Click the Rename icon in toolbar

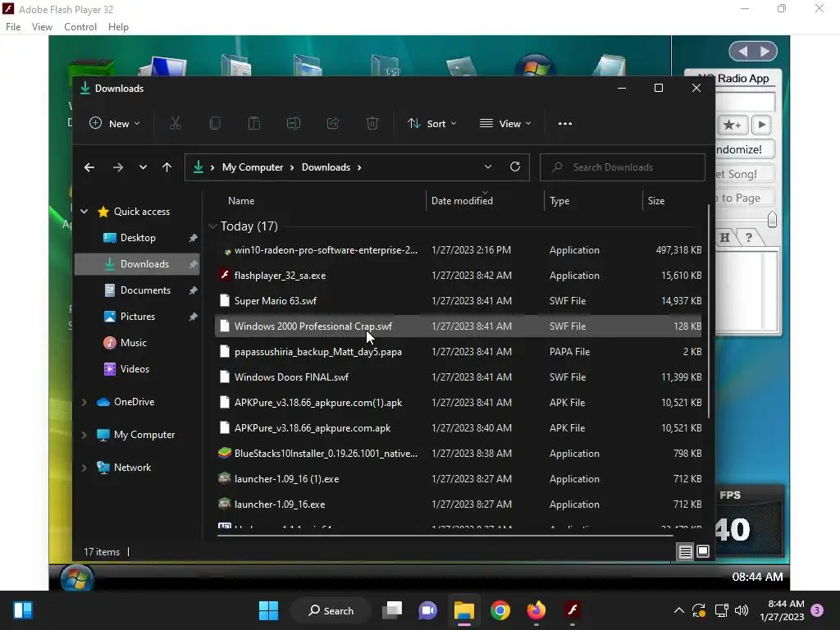[x=294, y=124]
